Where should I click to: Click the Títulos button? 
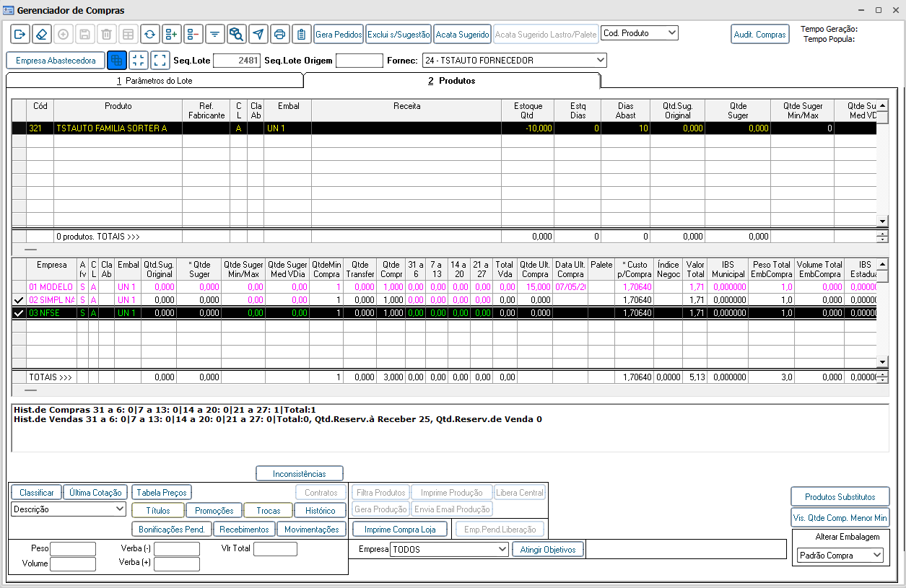158,510
